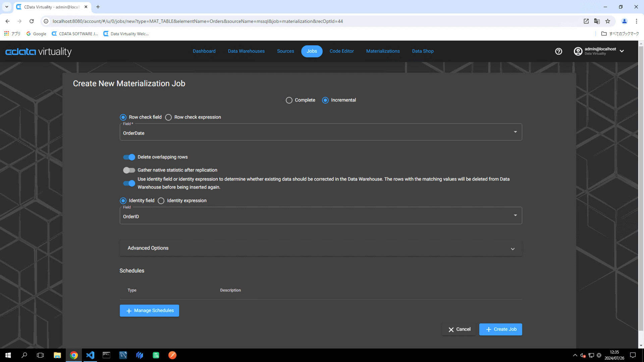644x362 pixels.
Task: Click the browser address bar URL
Action: [x=198, y=21]
